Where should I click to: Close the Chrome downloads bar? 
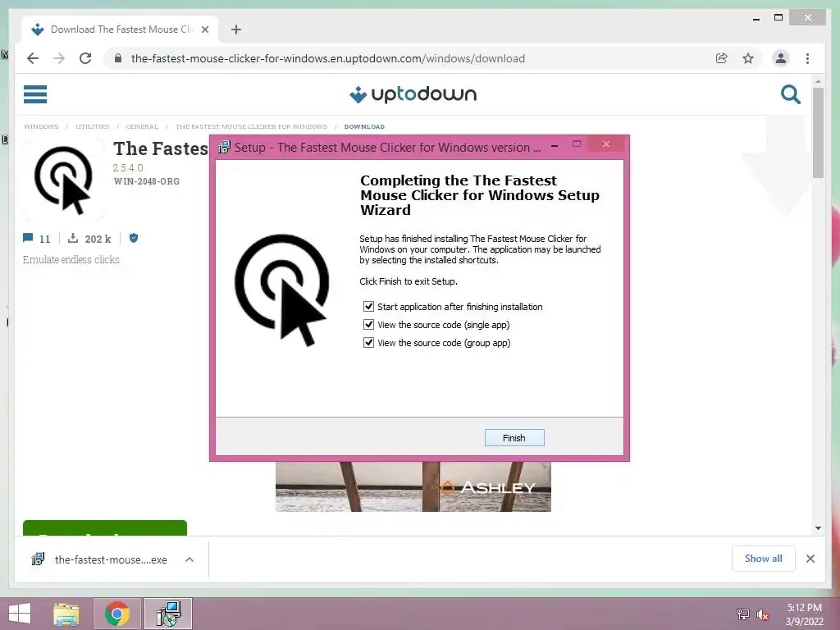(x=810, y=559)
